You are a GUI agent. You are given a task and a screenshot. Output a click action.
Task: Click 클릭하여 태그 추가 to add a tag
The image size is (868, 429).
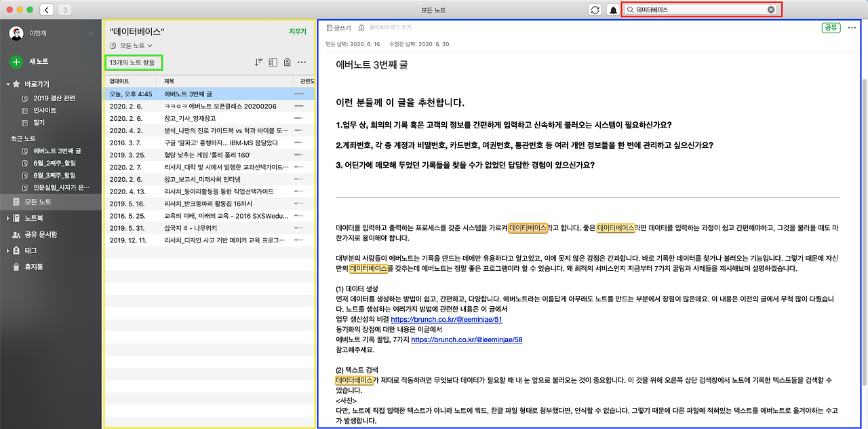[390, 28]
